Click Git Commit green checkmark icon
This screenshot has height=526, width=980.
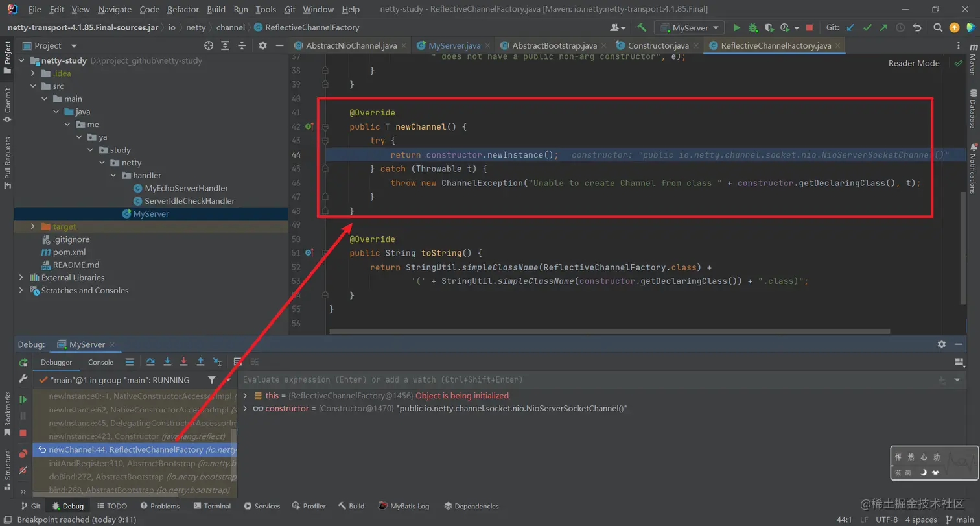click(x=867, y=27)
